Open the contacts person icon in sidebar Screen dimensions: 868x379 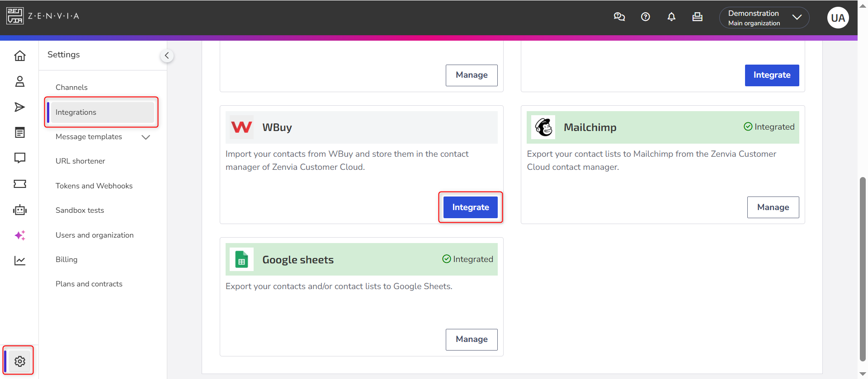(20, 81)
